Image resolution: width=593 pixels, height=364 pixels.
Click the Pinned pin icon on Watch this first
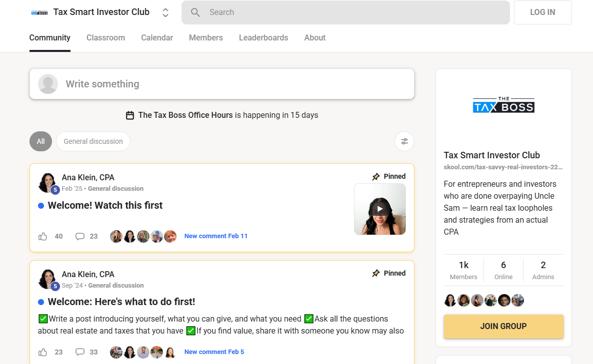point(375,176)
